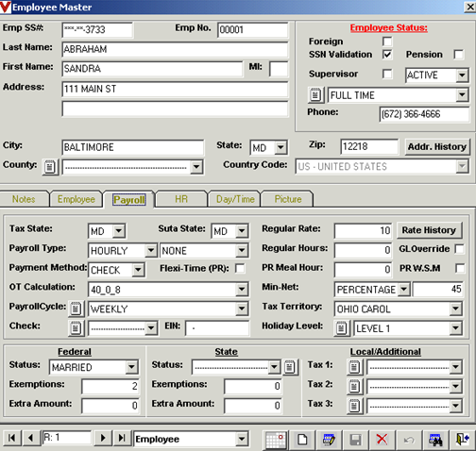Image resolution: width=476 pixels, height=451 pixels.
Task: Go to first record navigation button
Action: click(12, 438)
